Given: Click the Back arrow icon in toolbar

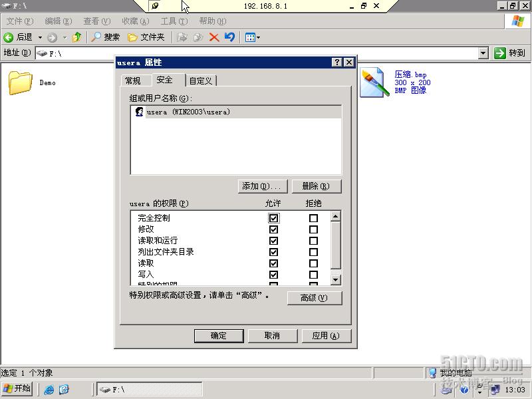Looking at the screenshot, I should [9, 37].
